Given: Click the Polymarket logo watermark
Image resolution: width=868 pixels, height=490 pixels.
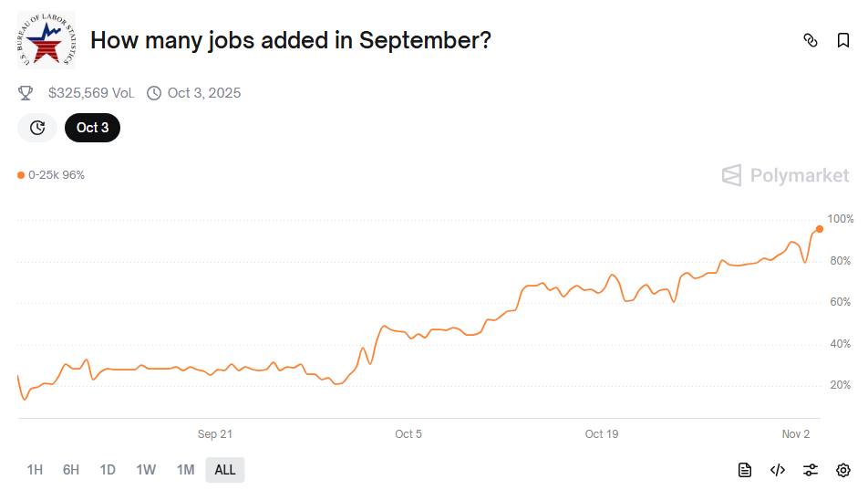Looking at the screenshot, I should pyautogui.click(x=785, y=175).
